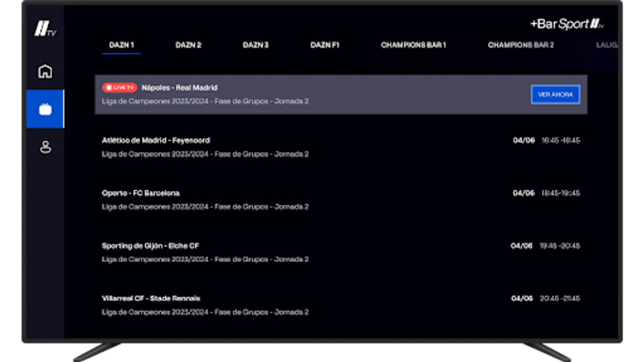Image resolution: width=644 pixels, height=362 pixels.
Task: Select Nápoles - Real Madrid live match
Action: click(x=341, y=95)
